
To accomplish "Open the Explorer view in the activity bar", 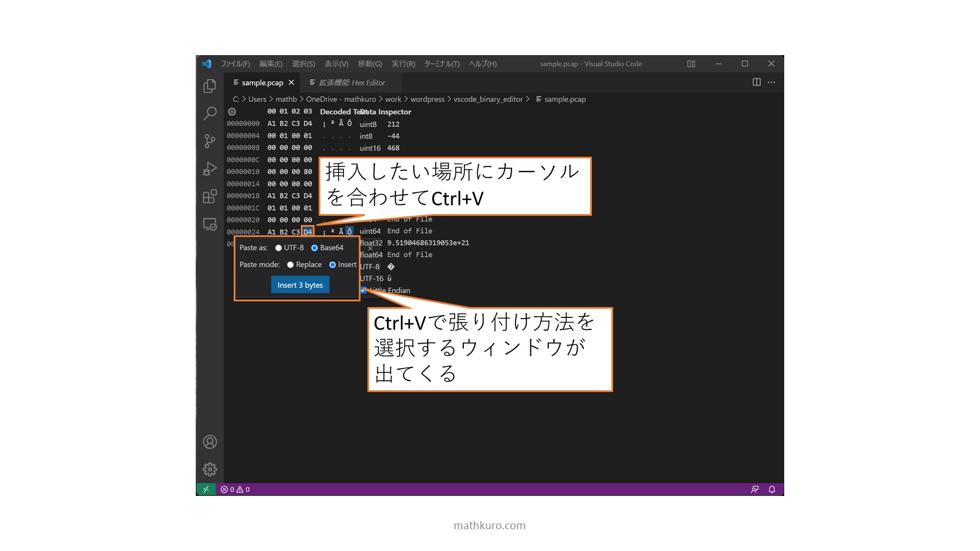I will tap(210, 86).
